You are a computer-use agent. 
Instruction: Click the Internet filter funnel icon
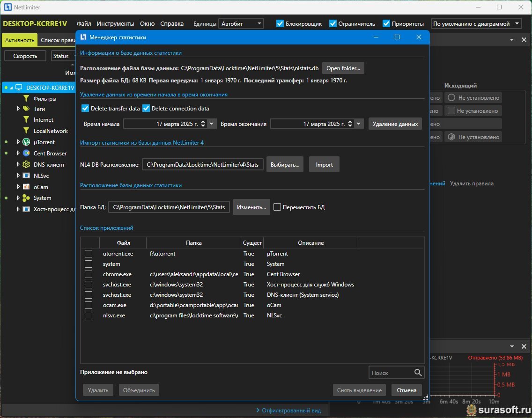click(x=26, y=120)
